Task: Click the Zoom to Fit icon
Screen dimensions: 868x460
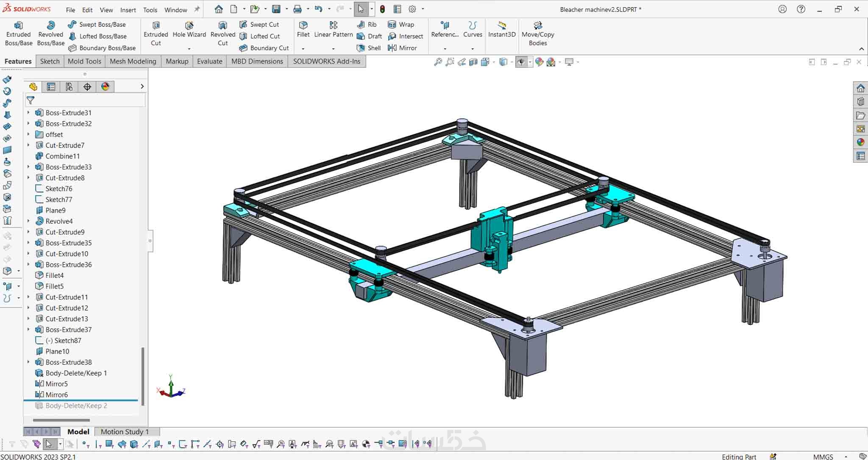Action: tap(438, 62)
